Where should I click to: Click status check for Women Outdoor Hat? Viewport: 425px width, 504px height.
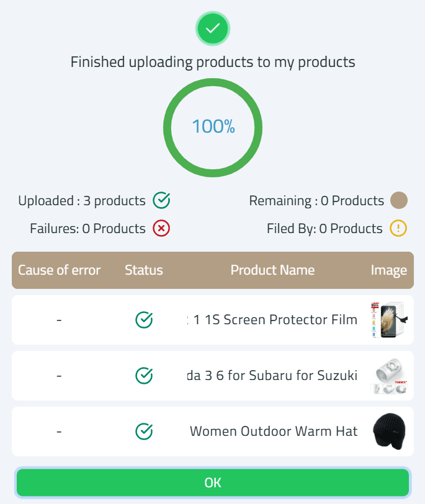144,431
